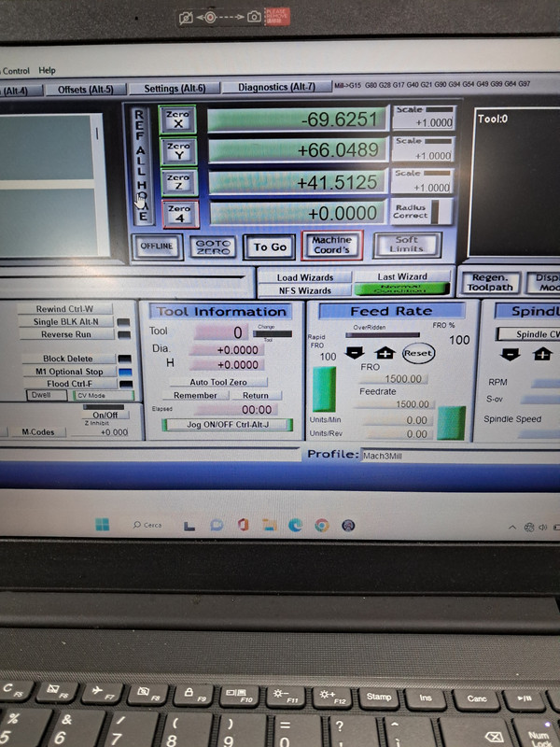Click Load Wizards button

coord(305,277)
